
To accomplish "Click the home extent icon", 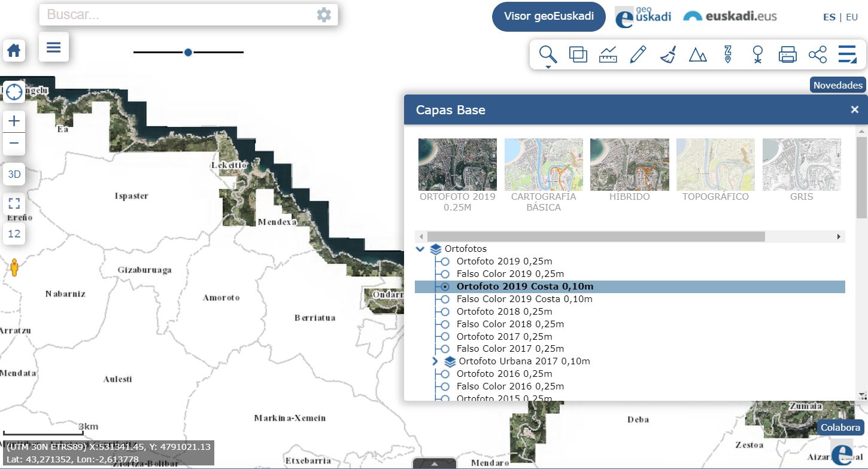I will (14, 50).
